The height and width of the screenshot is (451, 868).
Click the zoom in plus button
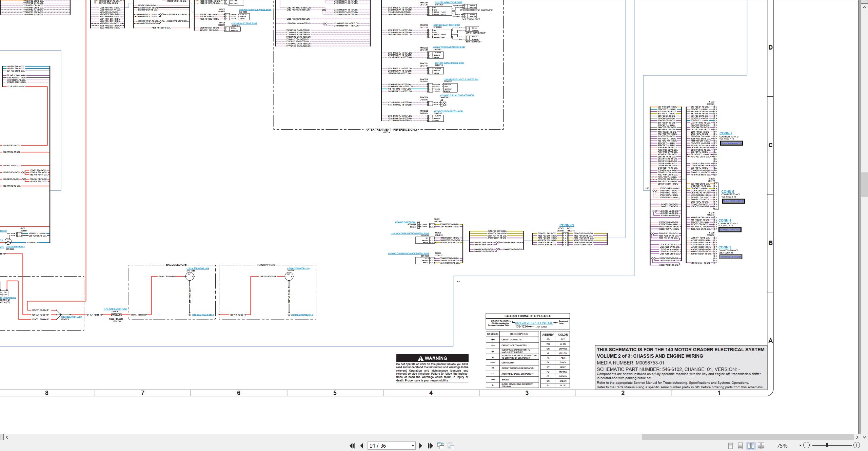pos(856,445)
